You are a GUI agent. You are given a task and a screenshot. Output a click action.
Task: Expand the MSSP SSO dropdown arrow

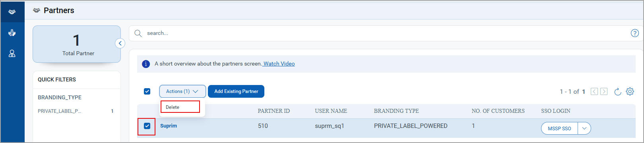coord(584,128)
